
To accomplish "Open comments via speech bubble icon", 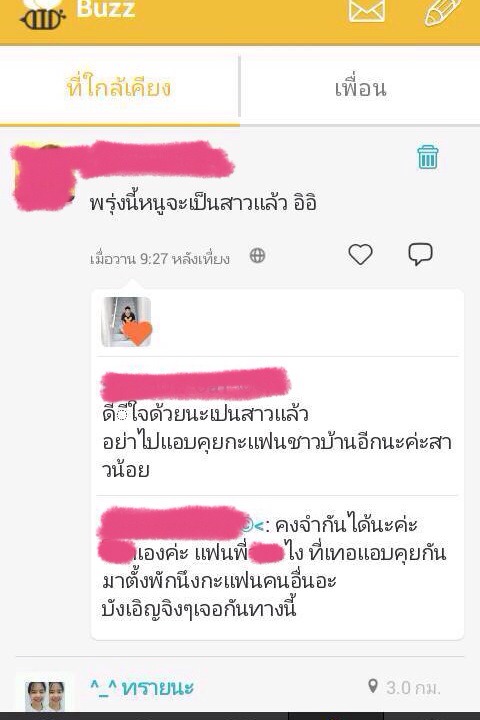I will 420,253.
